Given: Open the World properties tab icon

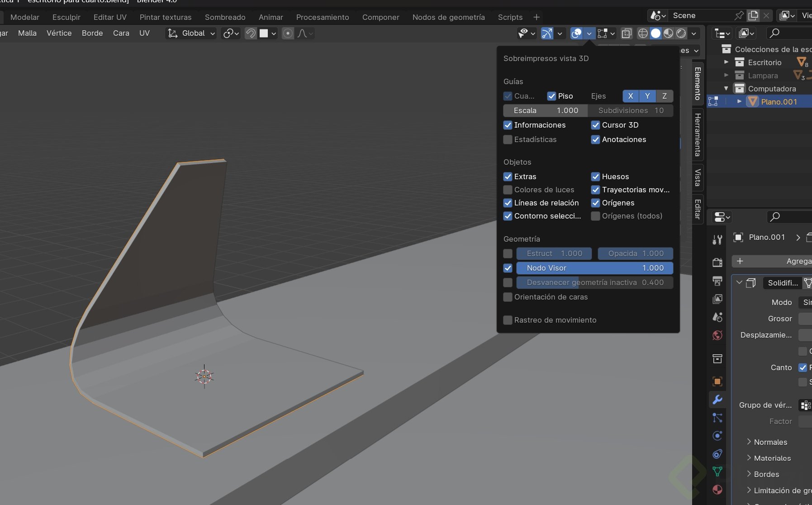Looking at the screenshot, I should tap(717, 335).
